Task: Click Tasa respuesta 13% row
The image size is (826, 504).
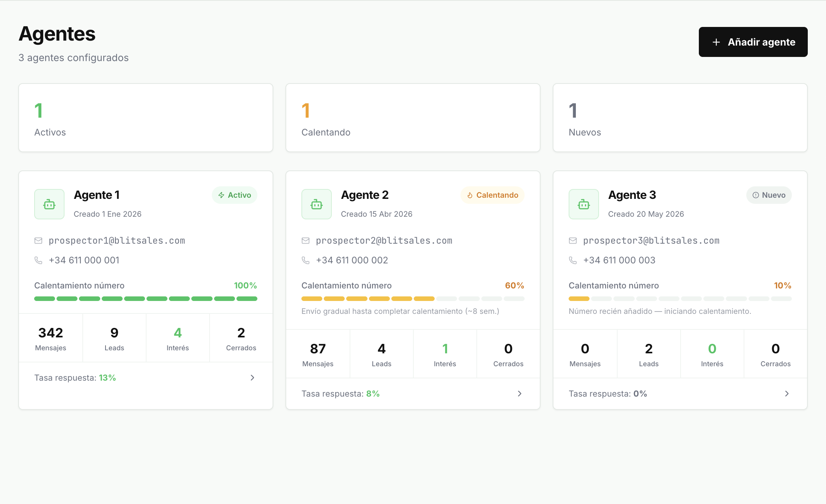Action: 146,378
